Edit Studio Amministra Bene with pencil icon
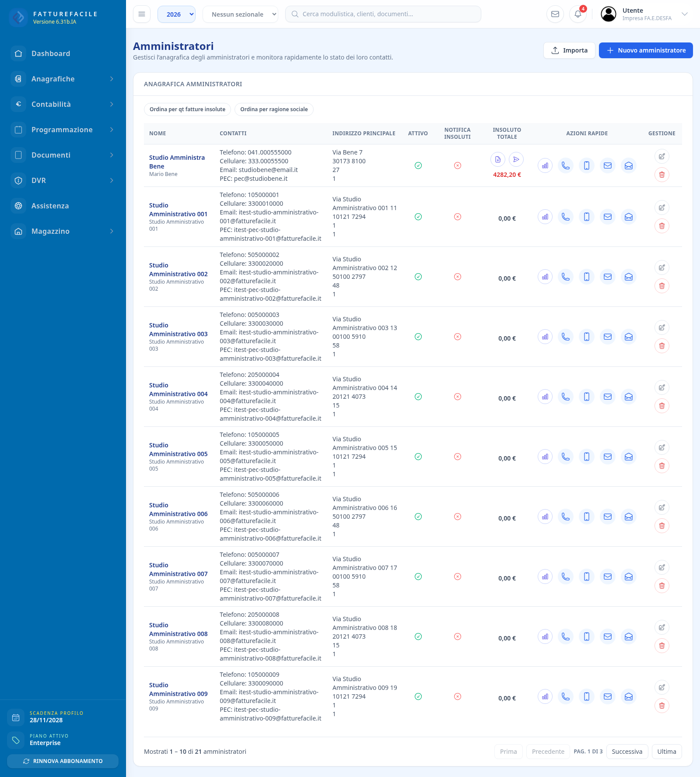 coord(662,156)
